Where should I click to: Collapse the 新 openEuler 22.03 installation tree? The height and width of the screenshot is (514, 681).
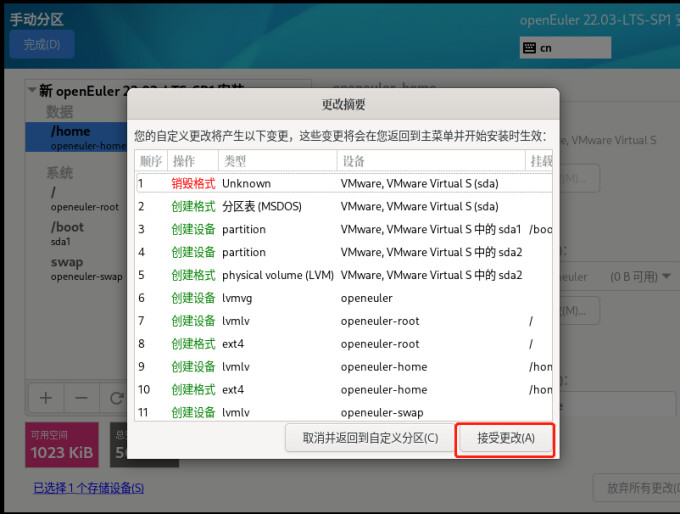[x=32, y=92]
